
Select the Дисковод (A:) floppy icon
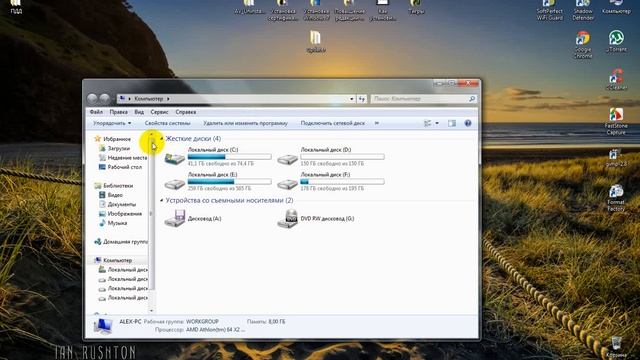click(175, 218)
